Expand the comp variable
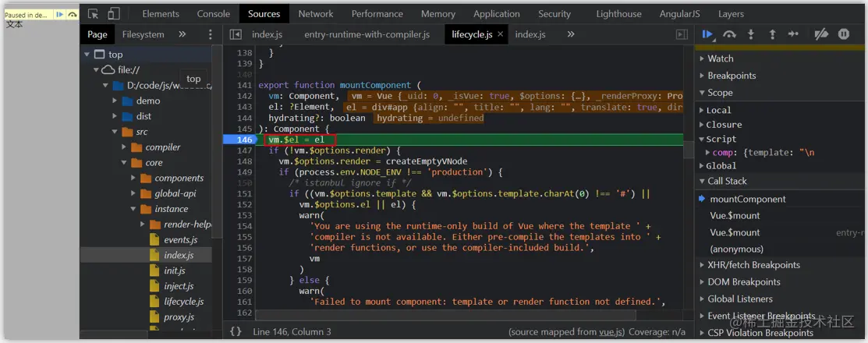The image size is (868, 343). [x=707, y=152]
